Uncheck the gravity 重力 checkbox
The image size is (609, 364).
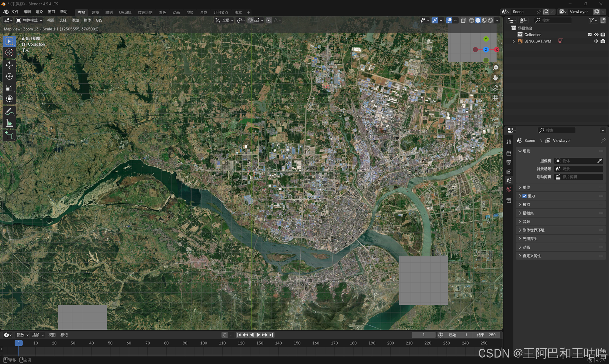(x=524, y=196)
